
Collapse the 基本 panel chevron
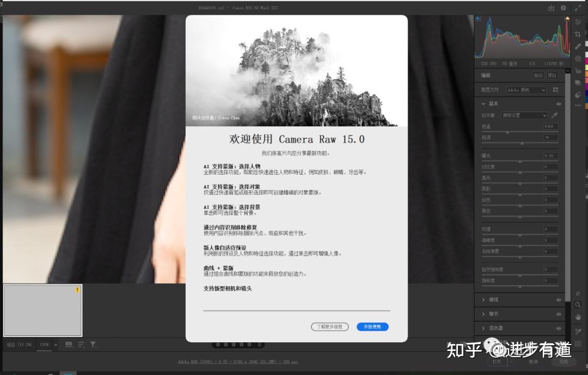(x=483, y=103)
